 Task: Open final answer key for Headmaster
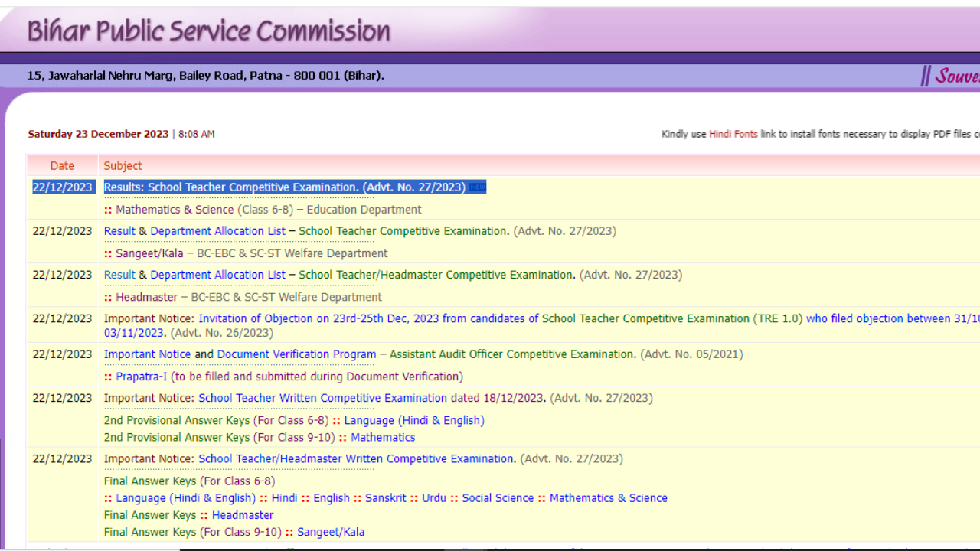coord(243,515)
